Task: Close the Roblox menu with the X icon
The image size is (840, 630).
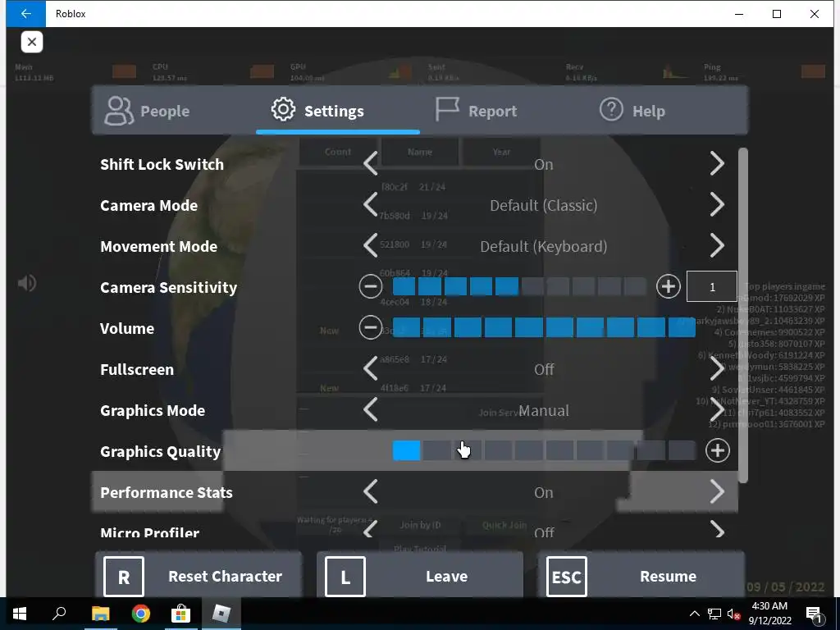Action: (x=32, y=42)
